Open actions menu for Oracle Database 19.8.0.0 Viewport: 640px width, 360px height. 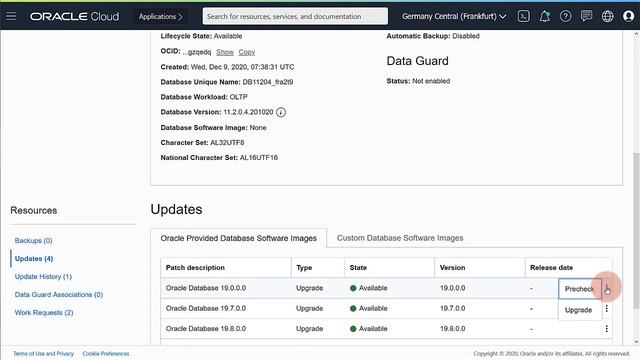coord(607,329)
